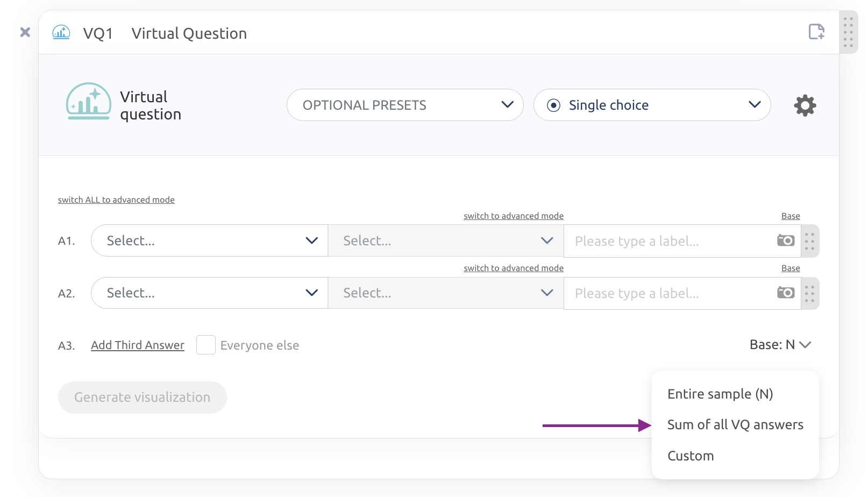
Task: Choose Sum of all VQ answers
Action: [735, 425]
